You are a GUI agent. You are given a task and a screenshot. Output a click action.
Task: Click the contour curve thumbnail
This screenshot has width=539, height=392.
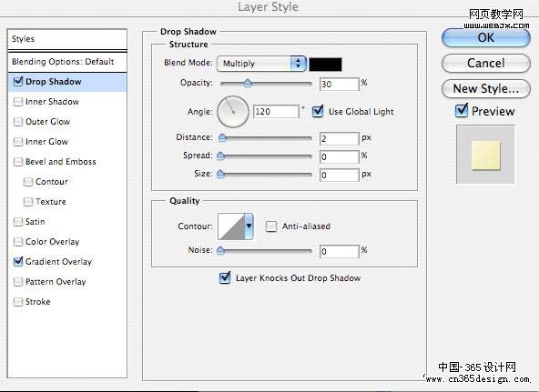(x=231, y=226)
